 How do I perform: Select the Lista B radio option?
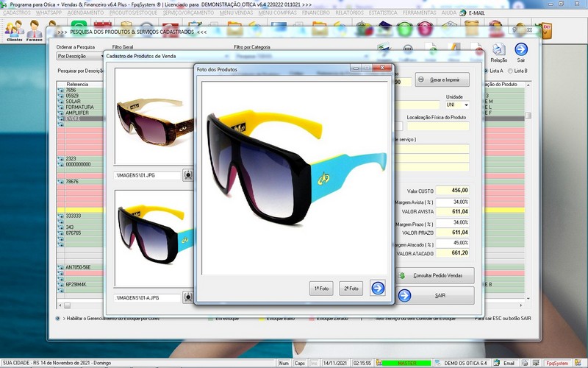click(511, 71)
